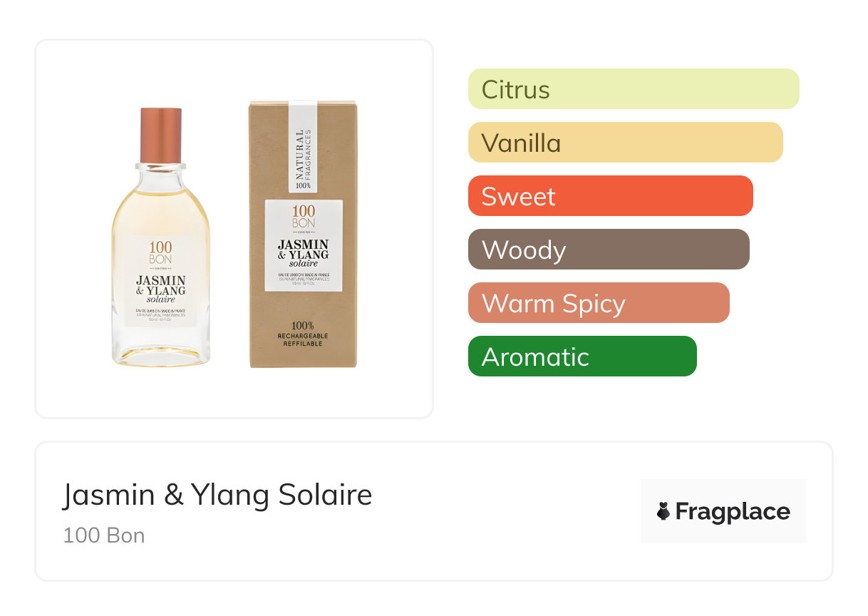Click the copper bottle cap
868x616 pixels.
pyautogui.click(x=160, y=134)
